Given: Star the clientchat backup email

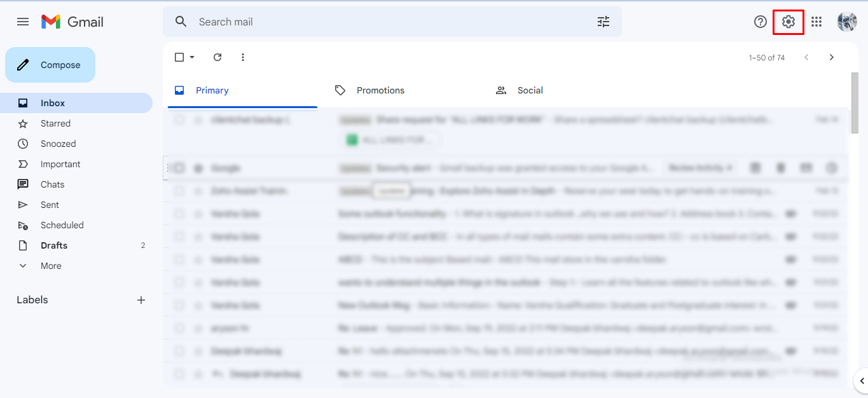Looking at the screenshot, I should (198, 120).
